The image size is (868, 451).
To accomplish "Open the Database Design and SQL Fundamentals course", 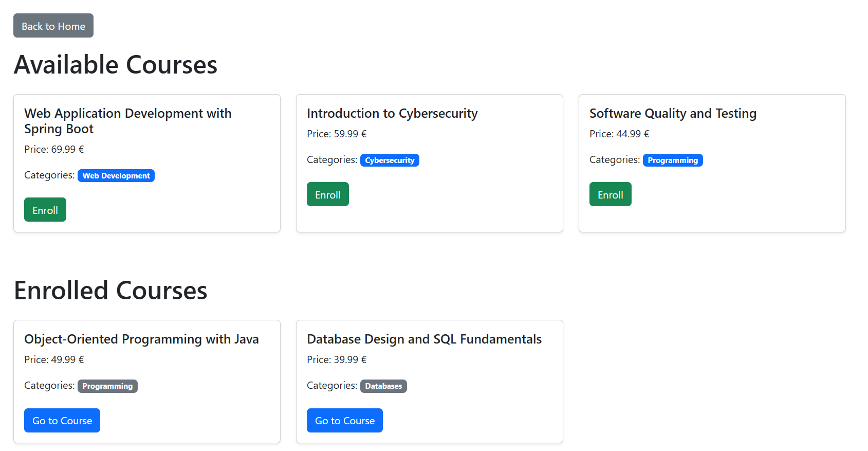I will point(344,421).
